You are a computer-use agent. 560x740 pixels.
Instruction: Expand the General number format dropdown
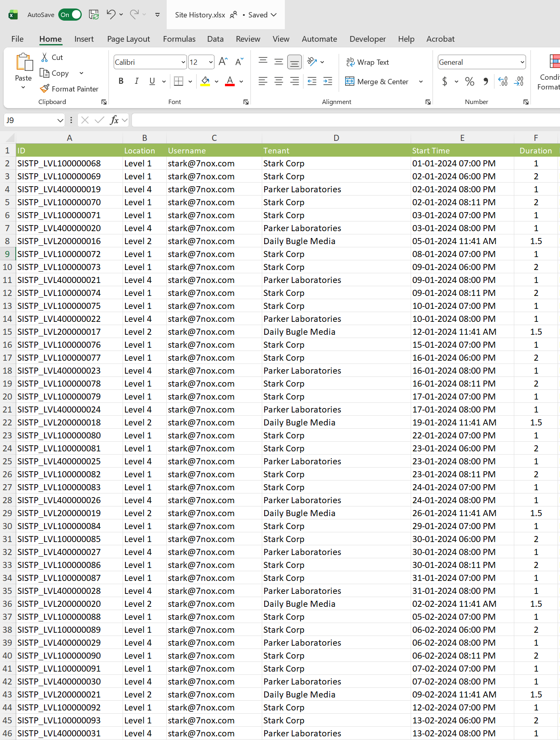522,62
